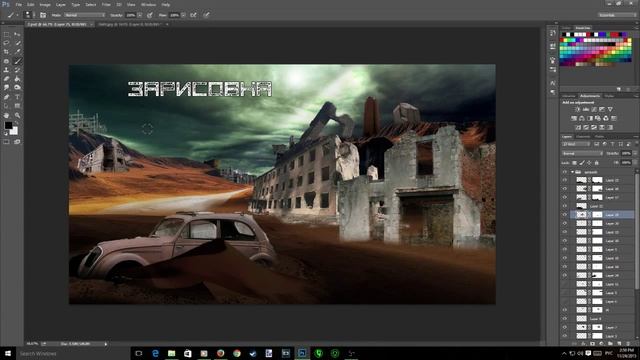This screenshot has width=640, height=360.
Task: Open the Filter menu
Action: pos(106,4)
